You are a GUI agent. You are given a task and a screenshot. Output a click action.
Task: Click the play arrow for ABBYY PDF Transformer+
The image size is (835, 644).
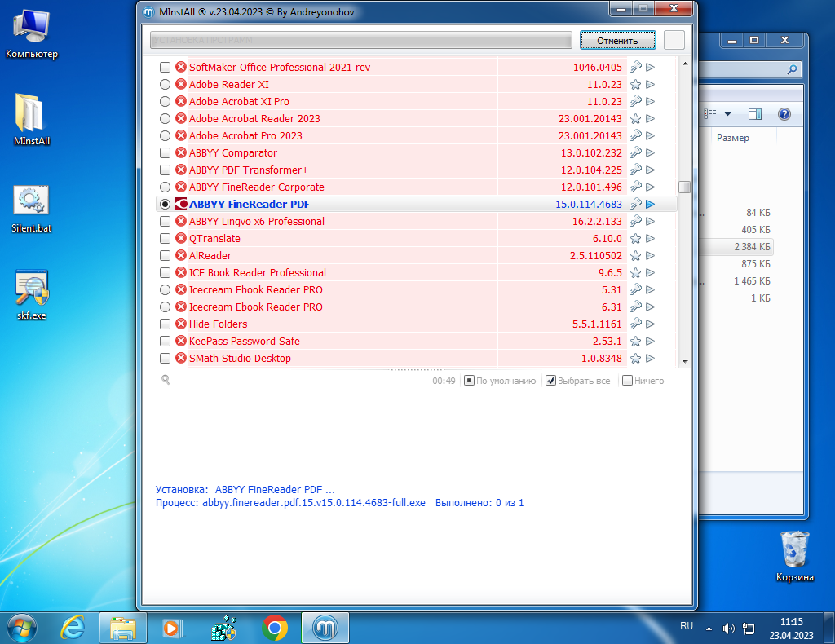(x=650, y=170)
